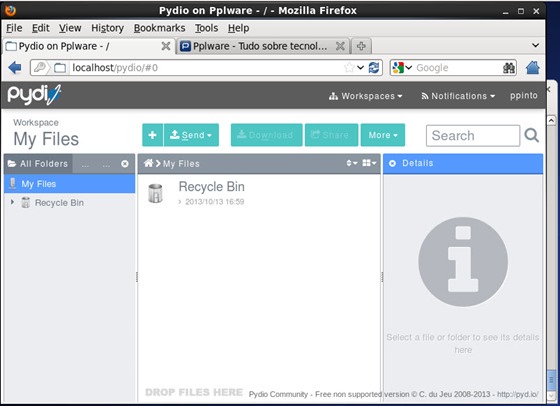The height and width of the screenshot is (406, 560).
Task: Click the Firefox title bar icon
Action: (10, 10)
